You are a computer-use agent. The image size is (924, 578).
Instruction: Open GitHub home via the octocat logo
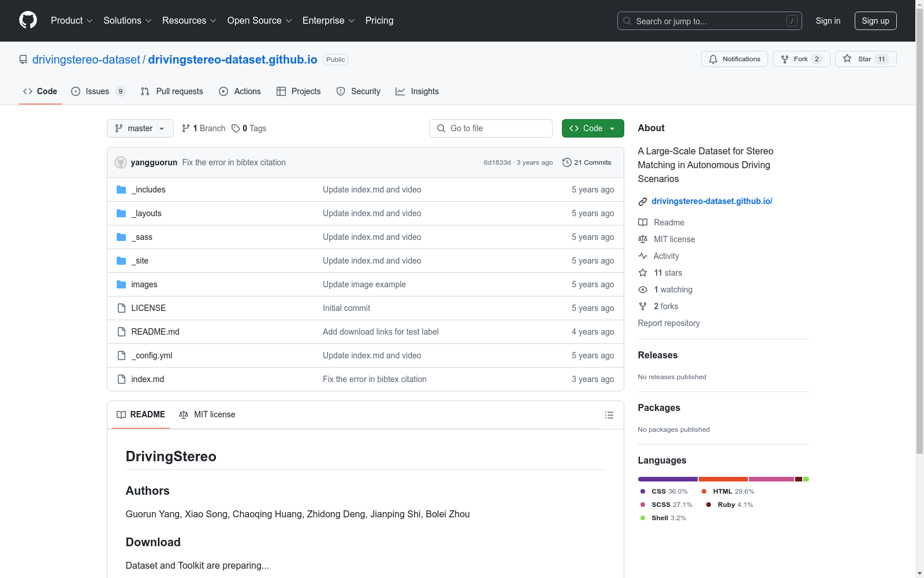28,20
